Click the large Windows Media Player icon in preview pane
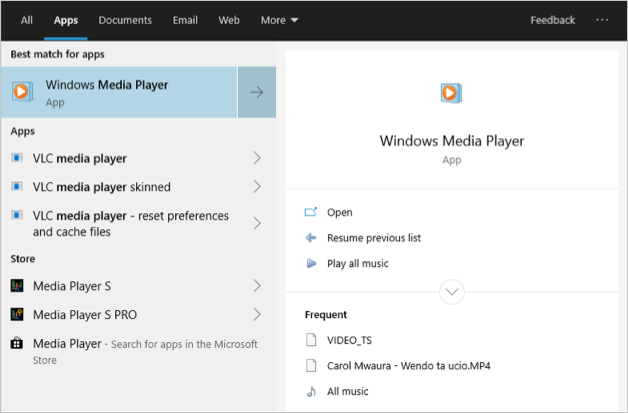The height and width of the screenshot is (413, 628). coord(451,93)
